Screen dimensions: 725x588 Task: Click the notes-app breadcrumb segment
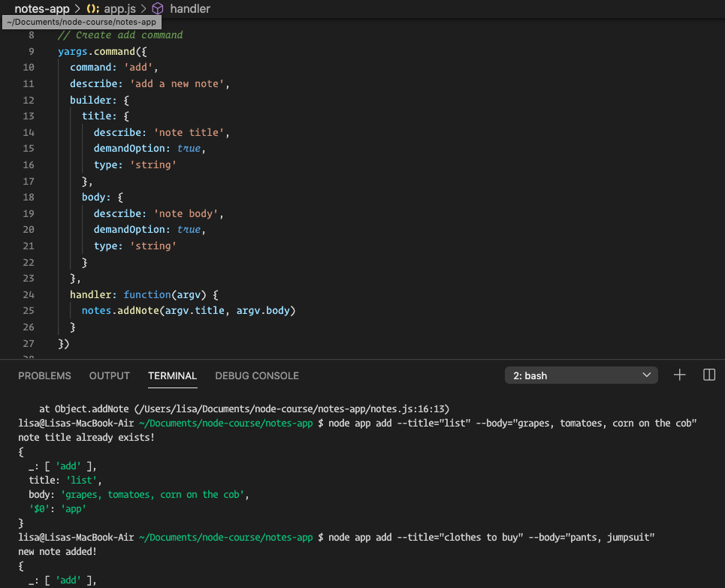pyautogui.click(x=41, y=9)
